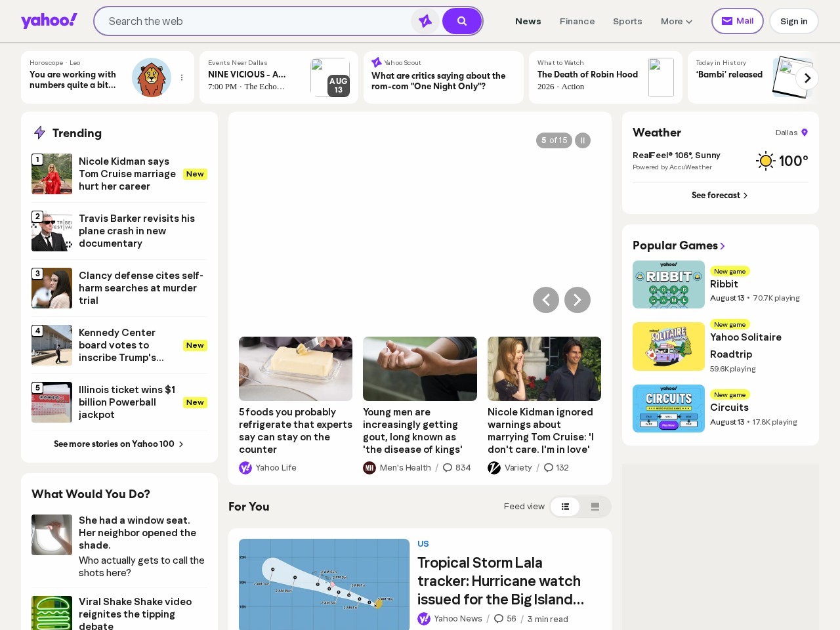Open Kennedy Center board vote story
Viewport: 840px width, 630px height.
pyautogui.click(x=121, y=345)
